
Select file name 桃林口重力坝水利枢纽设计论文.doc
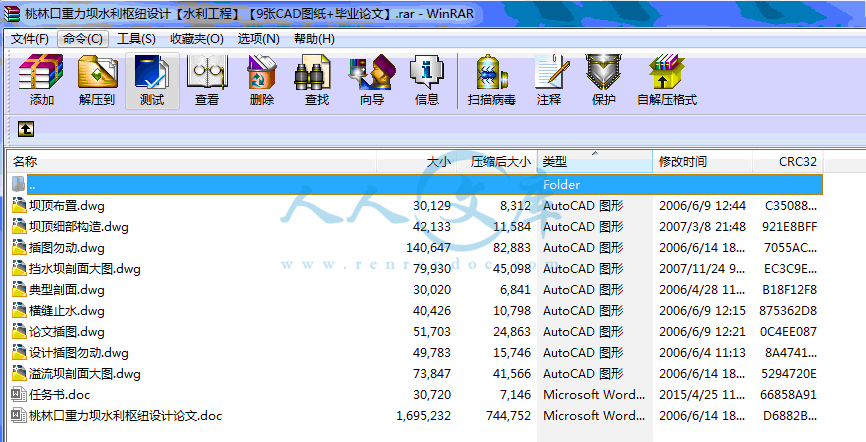(126, 415)
